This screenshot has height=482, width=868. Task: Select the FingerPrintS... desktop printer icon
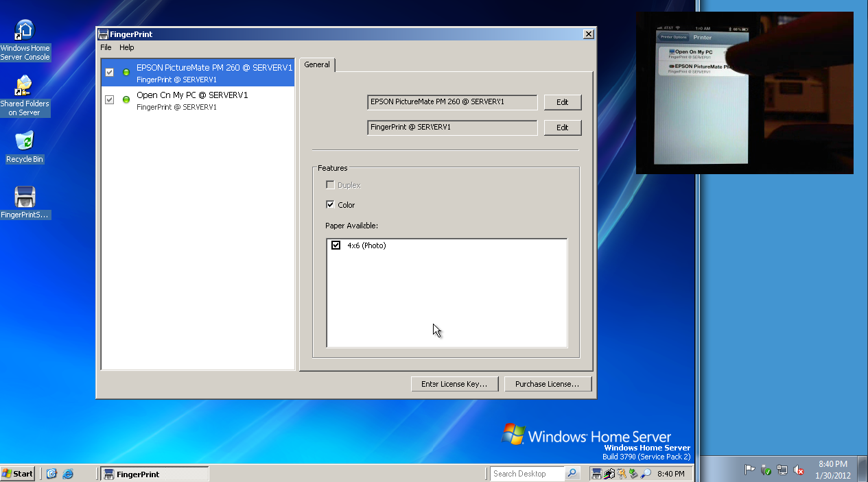25,202
